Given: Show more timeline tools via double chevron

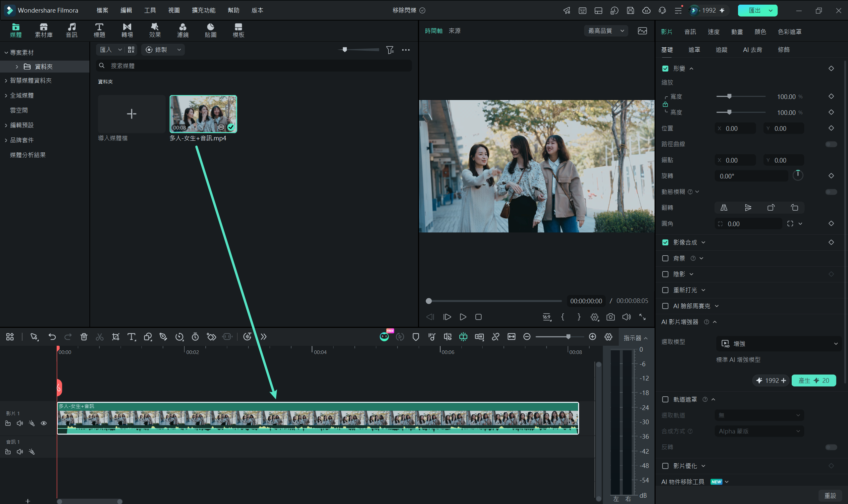Looking at the screenshot, I should pyautogui.click(x=264, y=336).
